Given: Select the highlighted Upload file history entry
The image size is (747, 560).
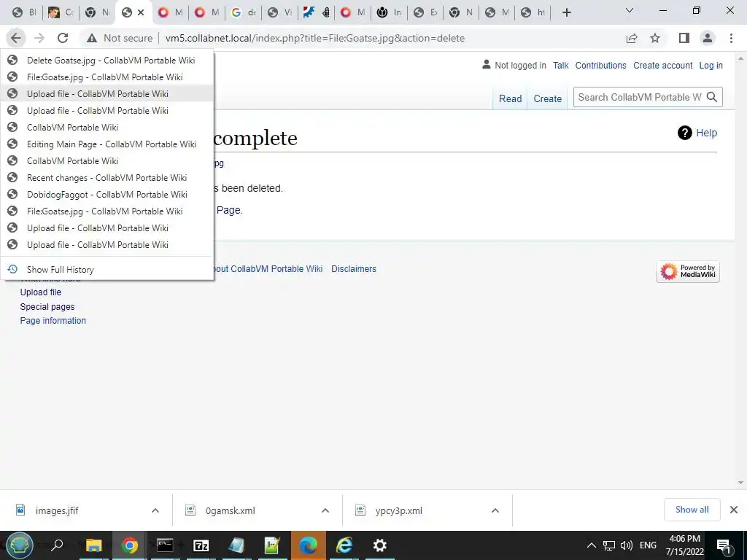Looking at the screenshot, I should (107, 94).
